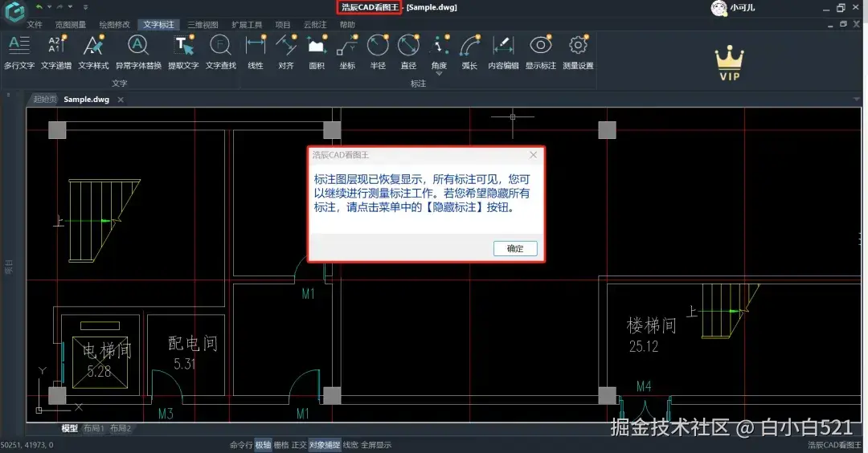The height and width of the screenshot is (453, 868).
Task: Select the 对齐 aligned dimension tool
Action: point(285,52)
